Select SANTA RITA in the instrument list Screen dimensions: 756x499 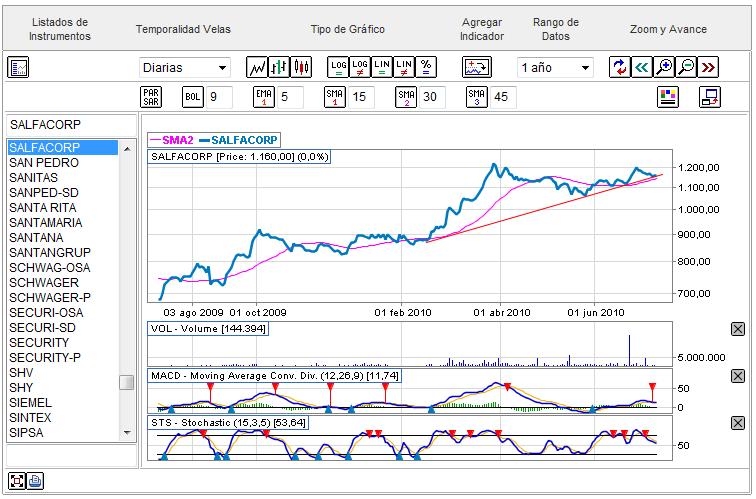63,207
